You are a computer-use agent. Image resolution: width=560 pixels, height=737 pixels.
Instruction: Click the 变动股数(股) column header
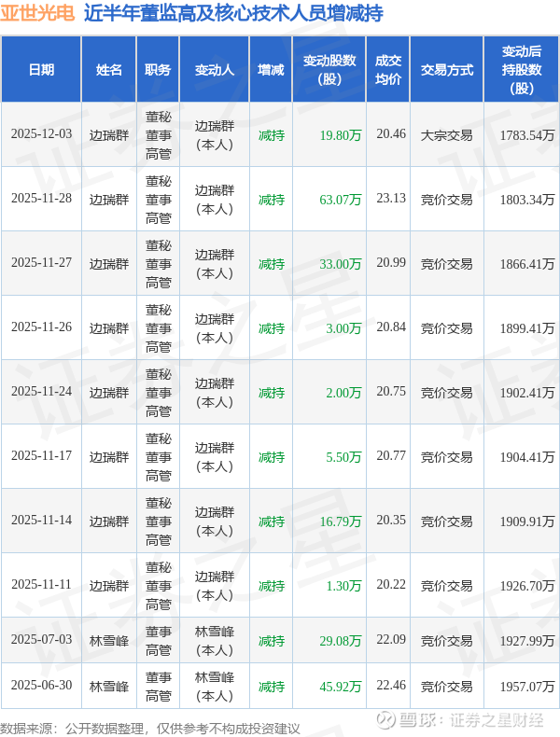point(329,70)
